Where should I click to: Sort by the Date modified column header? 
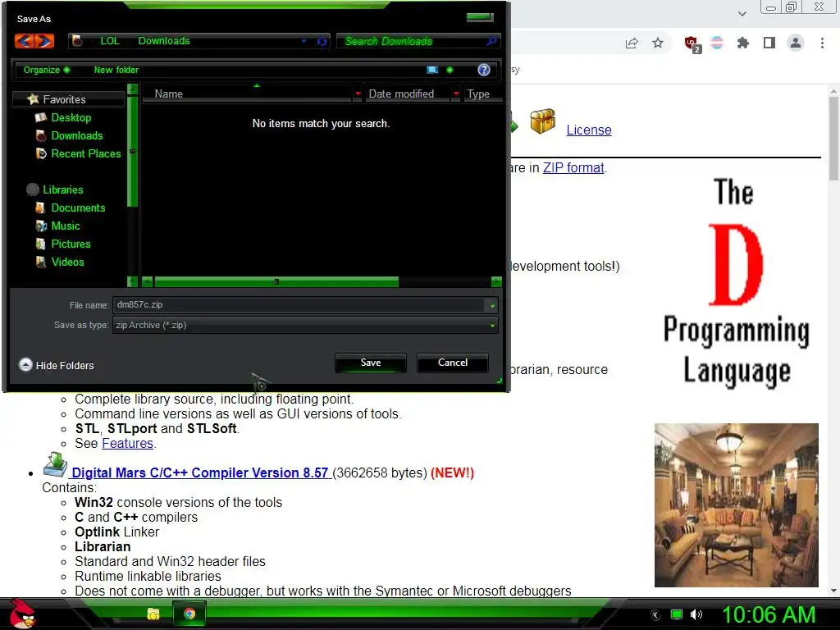point(409,94)
